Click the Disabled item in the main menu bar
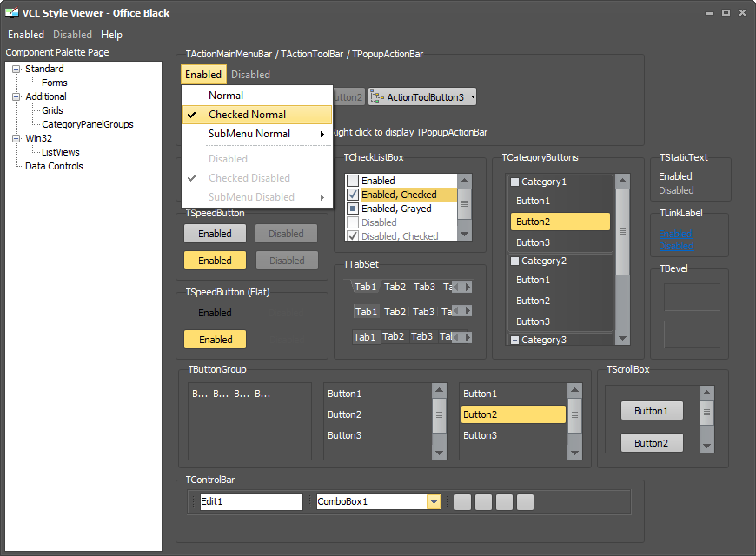 [x=72, y=35]
